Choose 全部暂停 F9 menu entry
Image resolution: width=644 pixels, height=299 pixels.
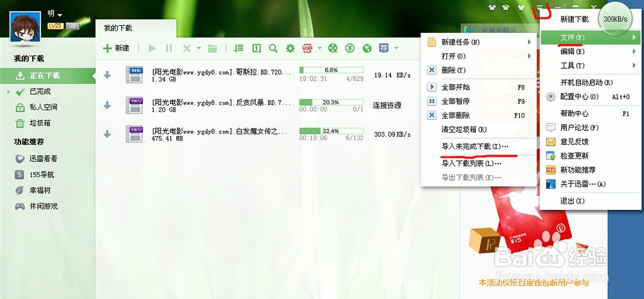coord(479,101)
